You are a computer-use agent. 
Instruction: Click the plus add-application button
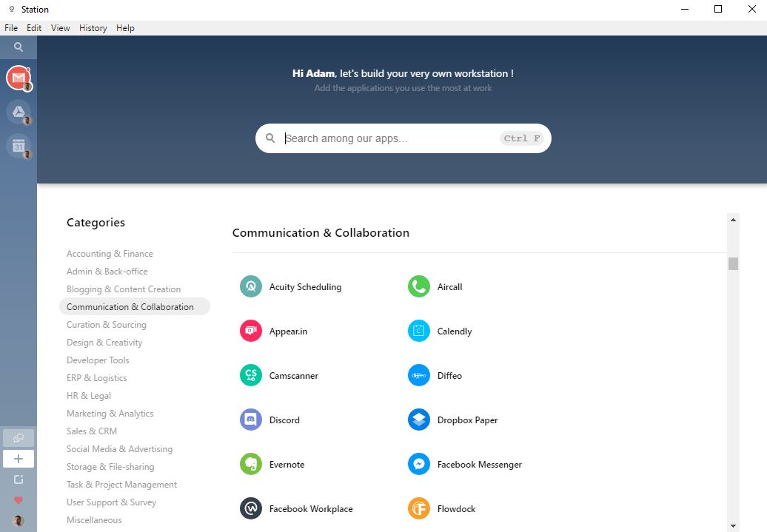click(x=19, y=459)
